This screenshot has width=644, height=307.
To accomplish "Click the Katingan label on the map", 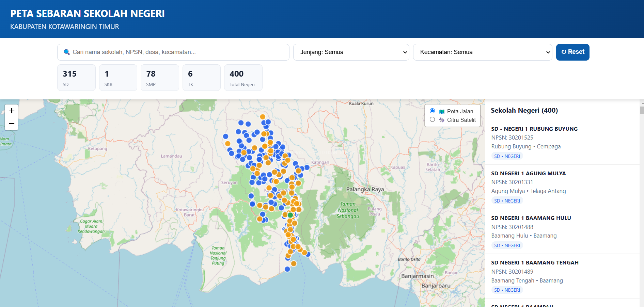I will pyautogui.click(x=320, y=162).
